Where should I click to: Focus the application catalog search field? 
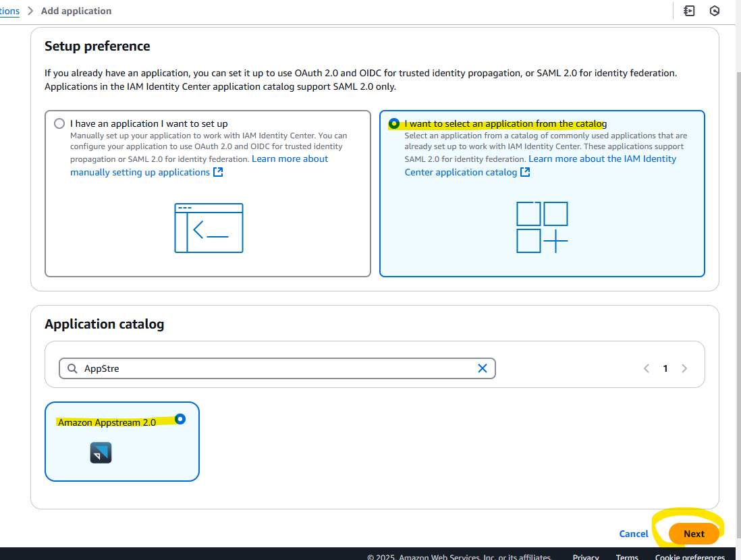click(277, 368)
